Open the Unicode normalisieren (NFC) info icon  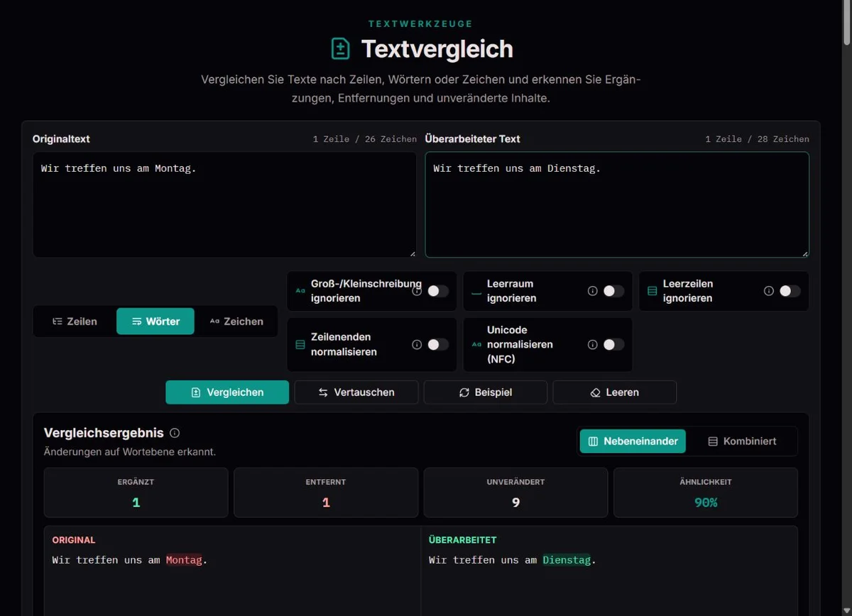[593, 344]
